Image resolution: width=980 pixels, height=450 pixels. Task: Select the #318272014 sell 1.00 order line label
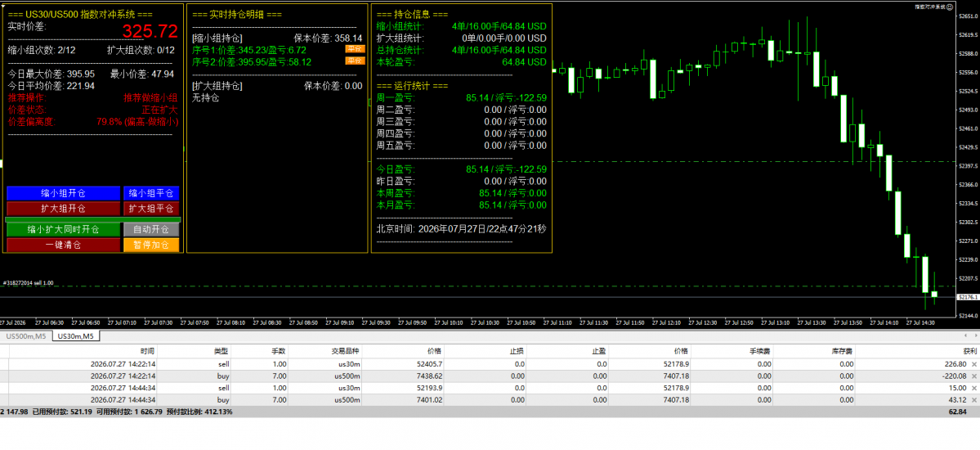tap(29, 283)
